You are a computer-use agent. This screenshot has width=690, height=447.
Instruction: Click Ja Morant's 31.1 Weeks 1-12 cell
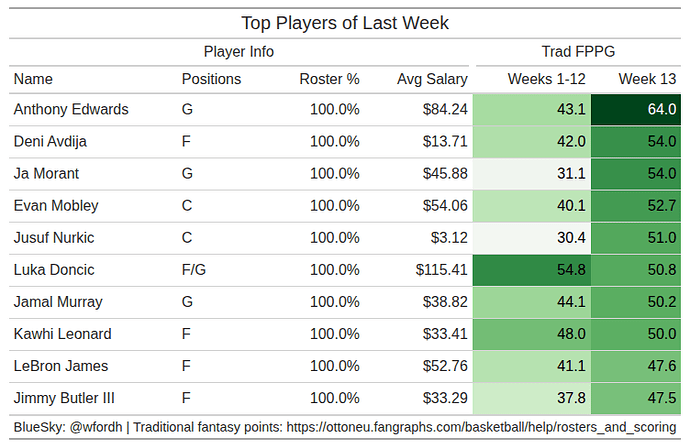(x=531, y=174)
